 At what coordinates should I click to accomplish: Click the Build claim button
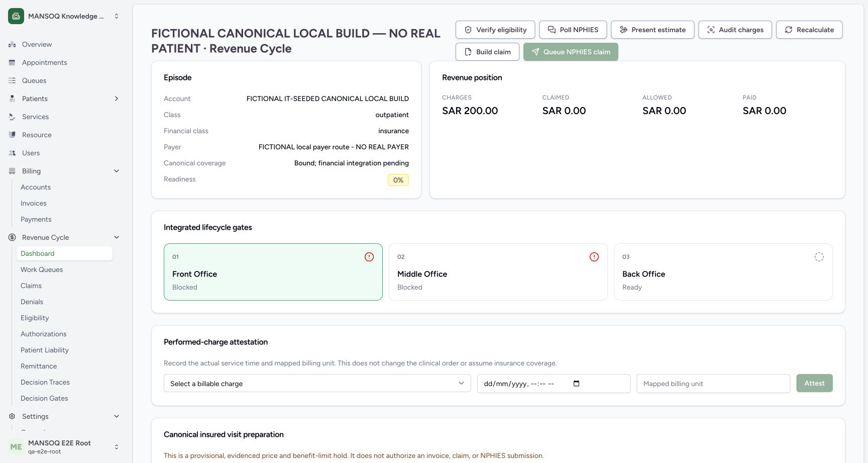tap(487, 52)
